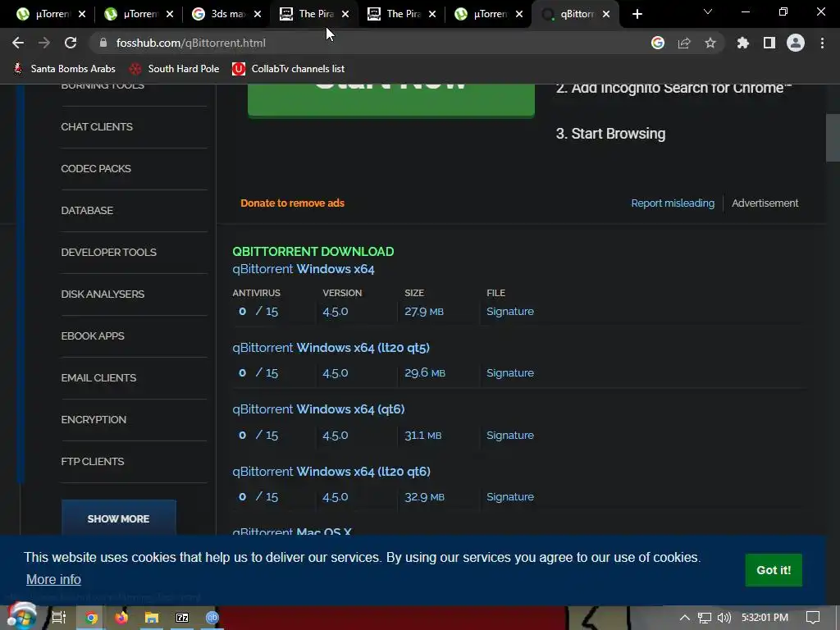Open Chrome from the taskbar
The height and width of the screenshot is (630, 840).
[x=91, y=618]
